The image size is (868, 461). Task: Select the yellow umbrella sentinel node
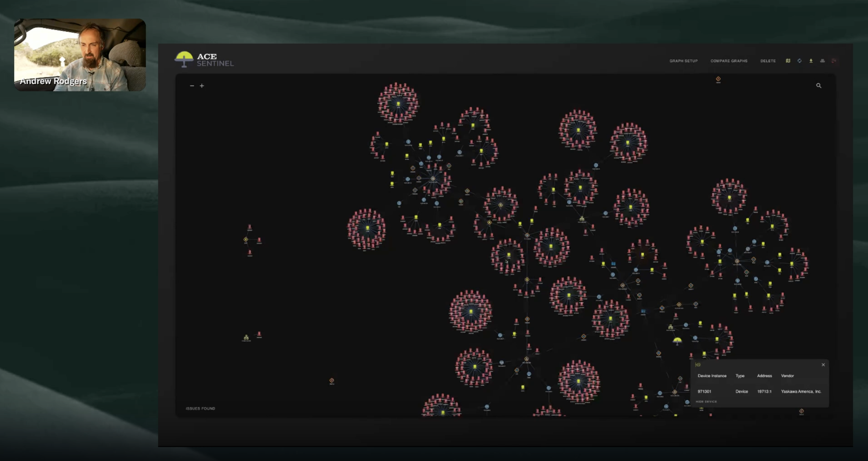[x=677, y=341]
